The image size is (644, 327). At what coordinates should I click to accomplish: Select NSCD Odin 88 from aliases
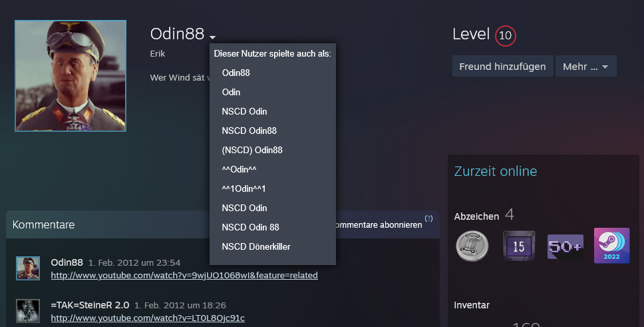[x=250, y=227]
